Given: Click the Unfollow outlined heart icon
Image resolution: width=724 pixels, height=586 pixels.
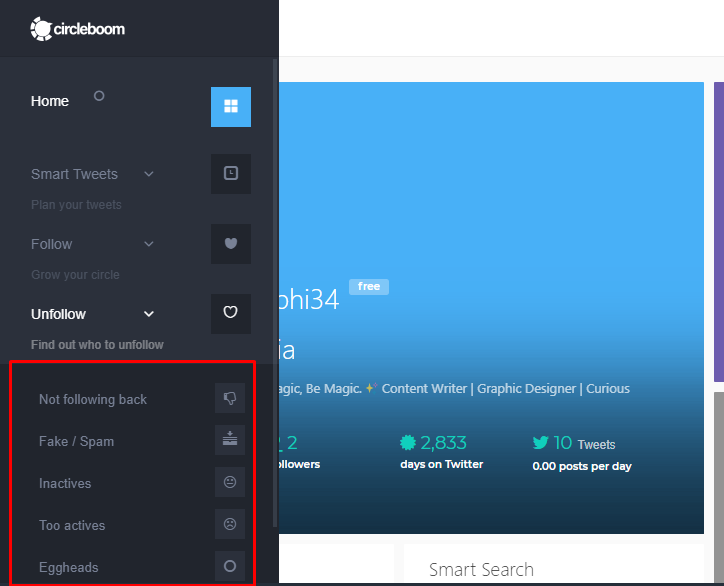Looking at the screenshot, I should pos(231,314).
